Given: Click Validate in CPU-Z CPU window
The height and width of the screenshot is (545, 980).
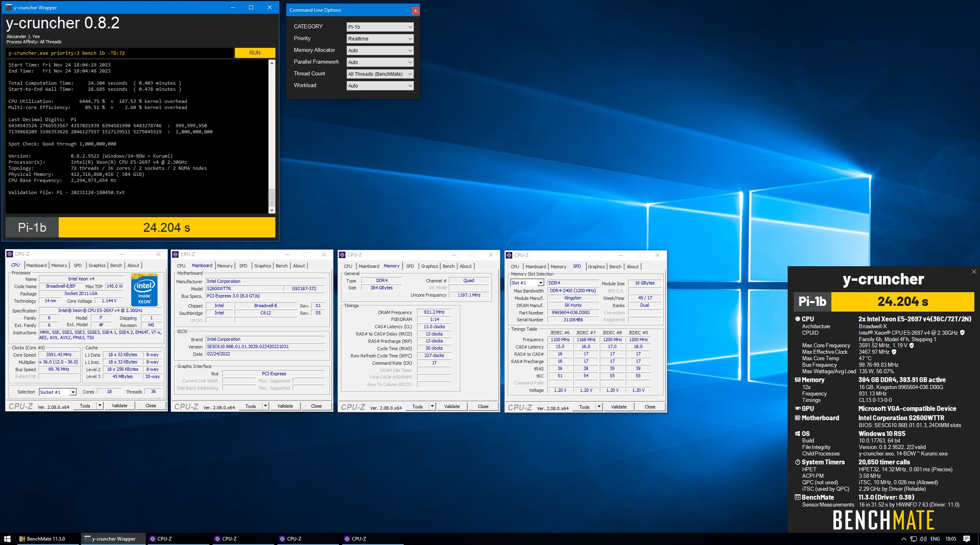Looking at the screenshot, I should [119, 406].
